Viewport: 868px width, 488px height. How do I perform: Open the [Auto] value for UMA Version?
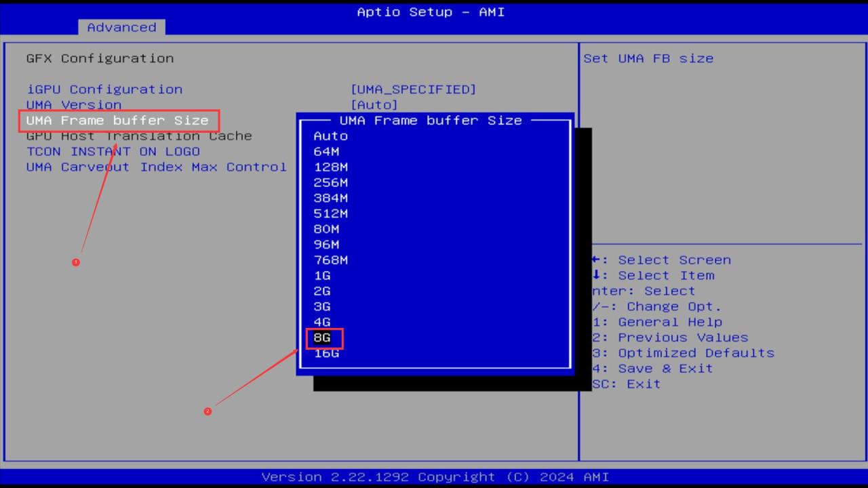click(x=374, y=105)
